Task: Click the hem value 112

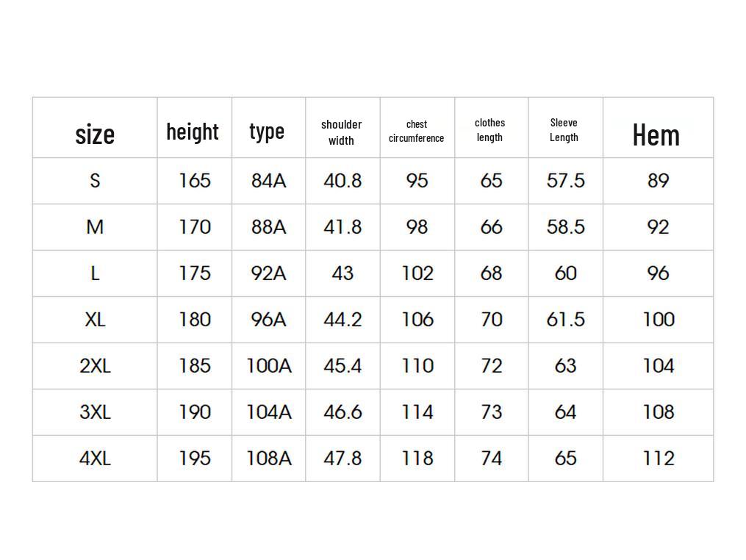Action: pos(658,459)
